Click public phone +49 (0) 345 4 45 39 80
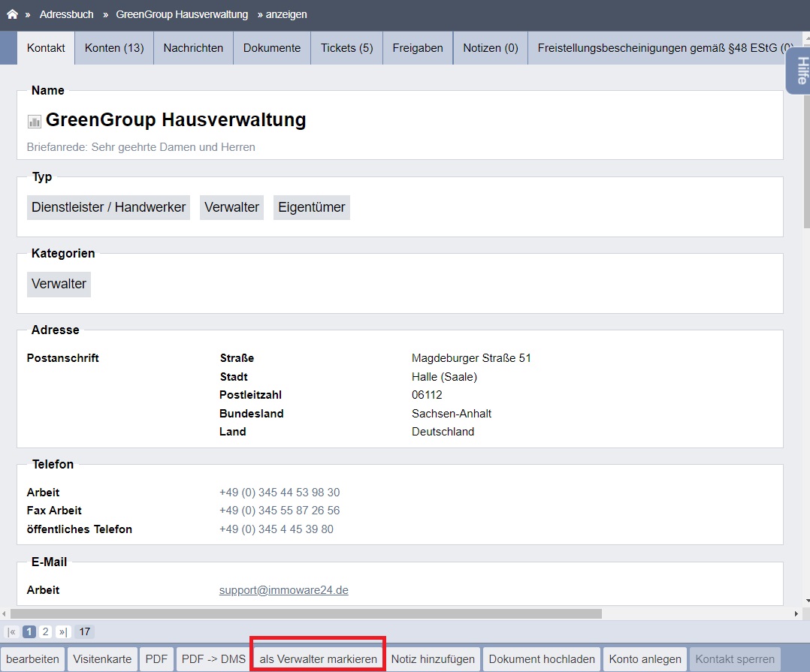 pos(277,529)
